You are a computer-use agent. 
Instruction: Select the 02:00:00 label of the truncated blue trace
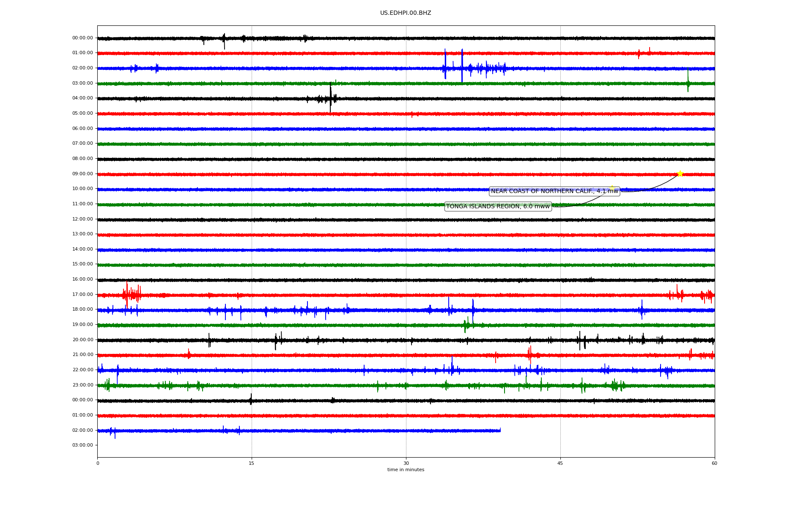point(82,431)
